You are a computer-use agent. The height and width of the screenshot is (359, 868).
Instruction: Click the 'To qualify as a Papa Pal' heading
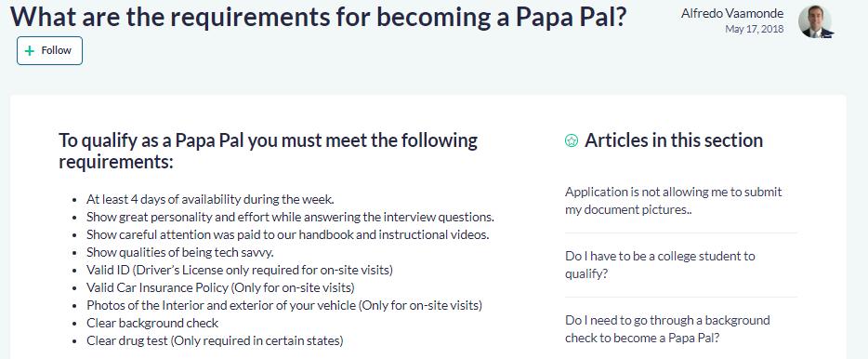click(x=268, y=152)
